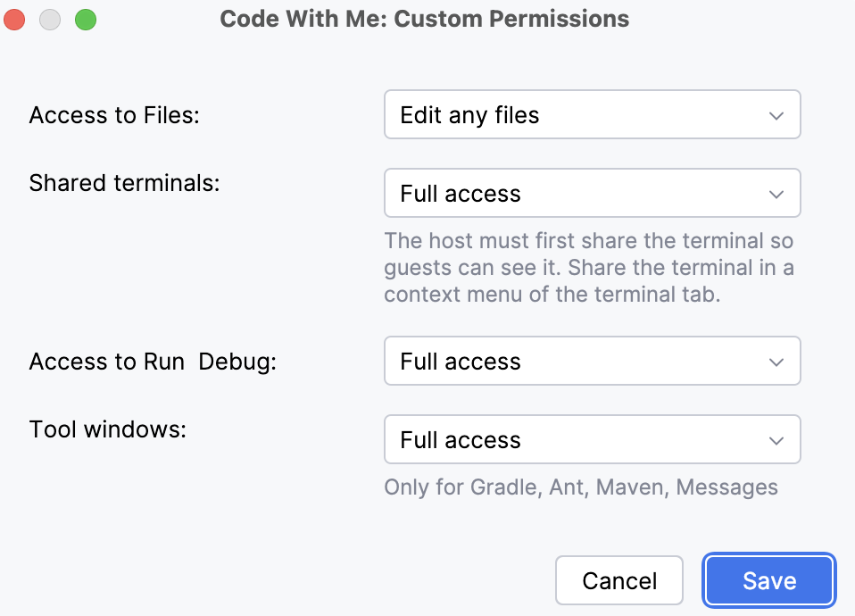
Task: Save the custom permissions
Action: (x=768, y=580)
